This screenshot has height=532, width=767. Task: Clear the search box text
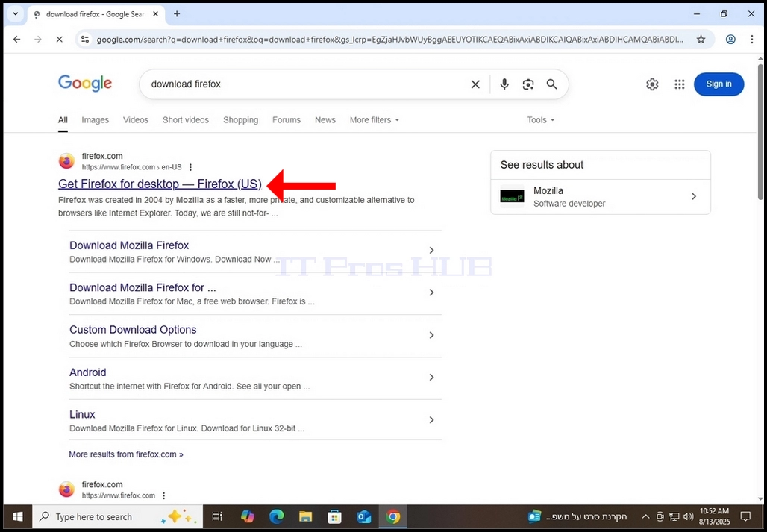tap(475, 84)
